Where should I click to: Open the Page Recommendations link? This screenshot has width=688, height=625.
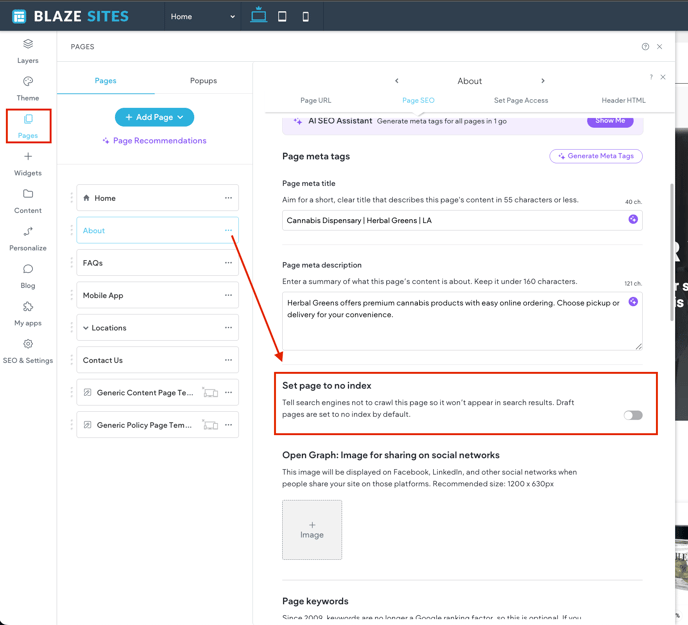[x=154, y=141]
